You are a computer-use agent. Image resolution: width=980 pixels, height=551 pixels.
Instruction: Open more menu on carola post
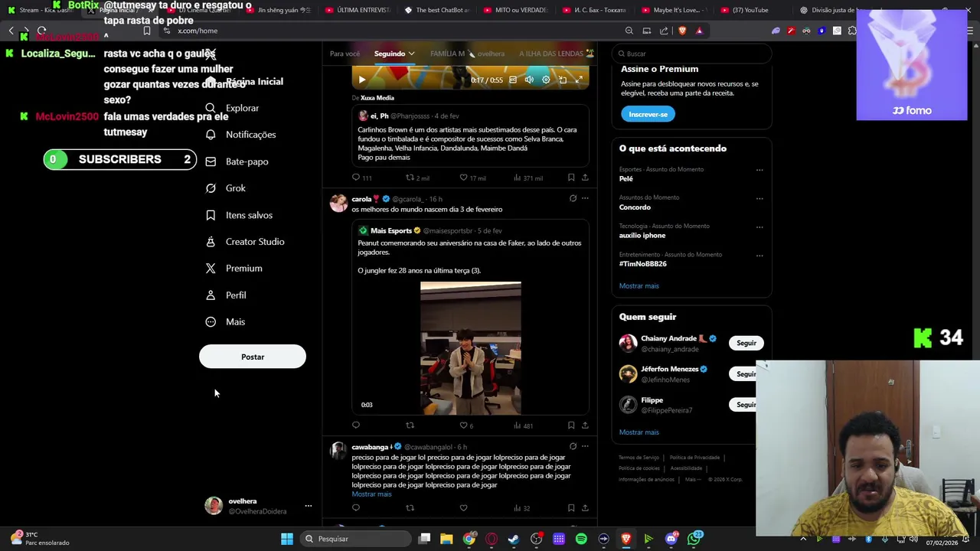point(585,198)
